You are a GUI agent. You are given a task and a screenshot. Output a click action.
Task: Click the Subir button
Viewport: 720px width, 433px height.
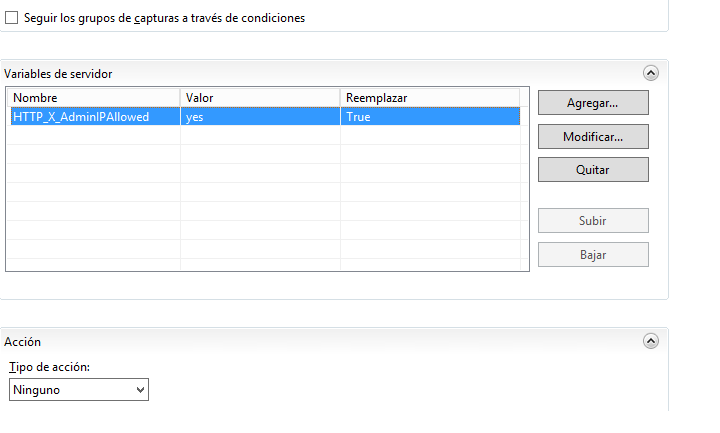click(593, 221)
